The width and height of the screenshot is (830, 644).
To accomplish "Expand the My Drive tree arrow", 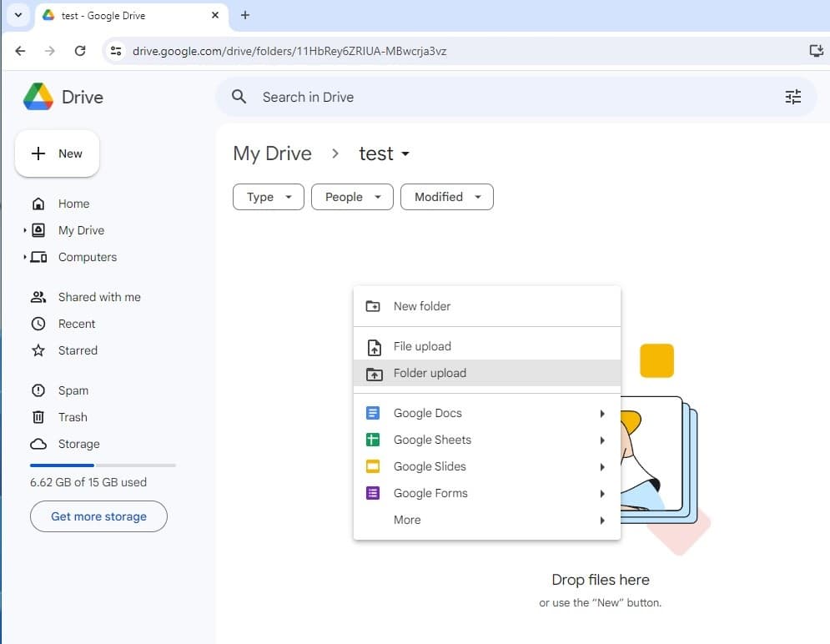I will coord(25,230).
